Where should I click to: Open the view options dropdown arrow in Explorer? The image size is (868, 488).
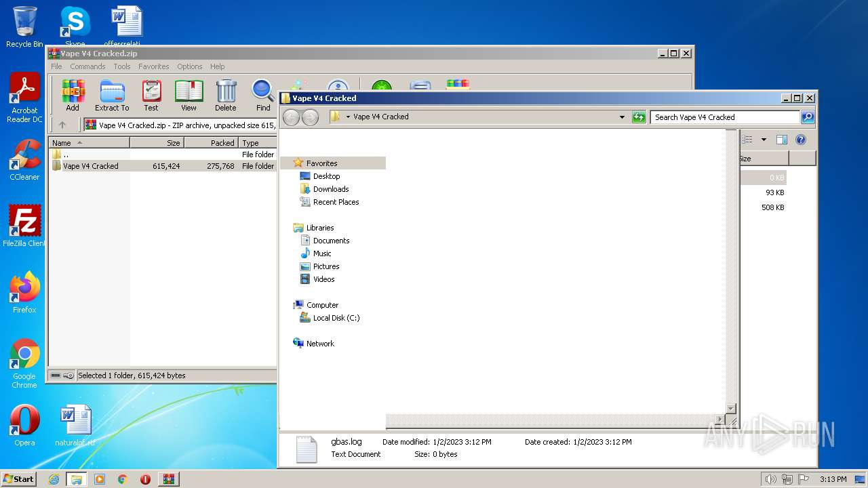coord(764,140)
